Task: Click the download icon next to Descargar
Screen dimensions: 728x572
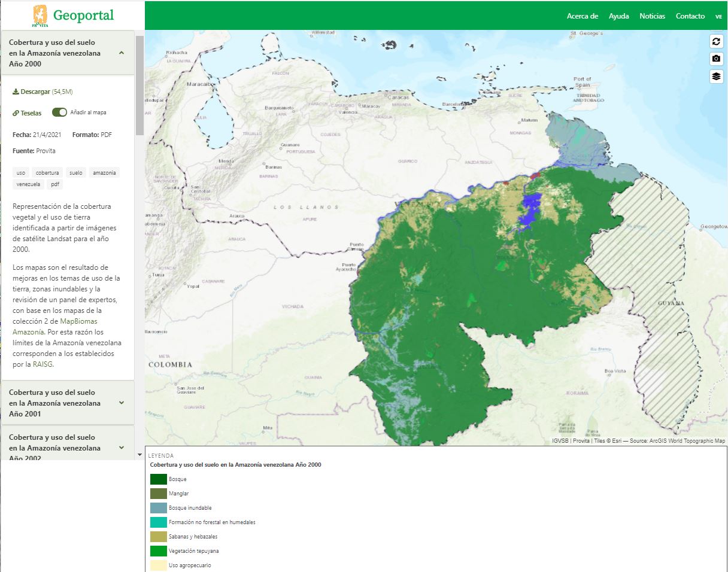Action: (x=16, y=92)
